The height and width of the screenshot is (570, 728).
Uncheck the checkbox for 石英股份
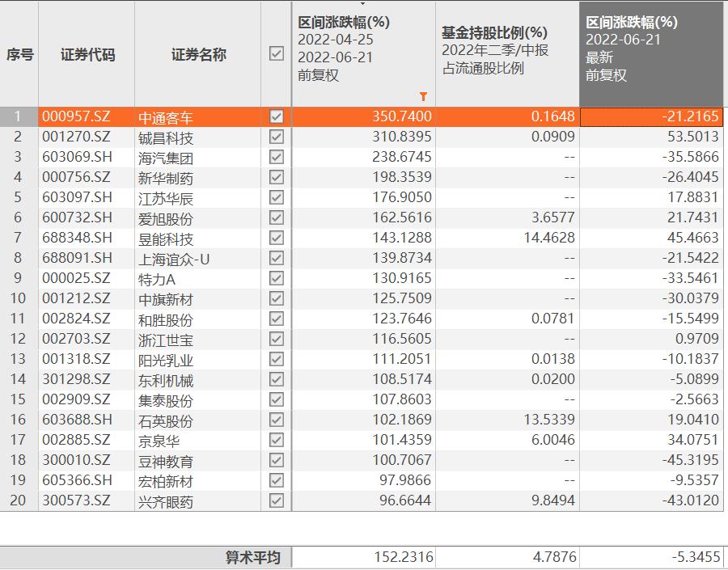(x=277, y=420)
